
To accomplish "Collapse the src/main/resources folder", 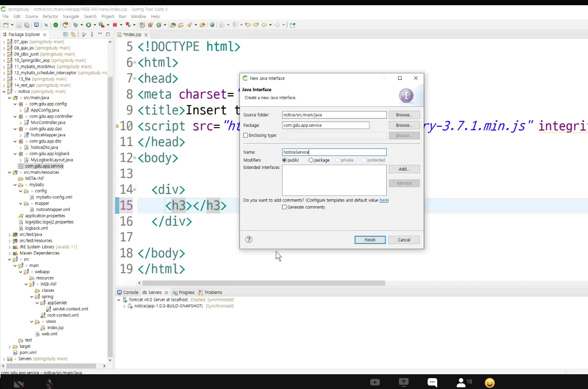I will point(10,172).
